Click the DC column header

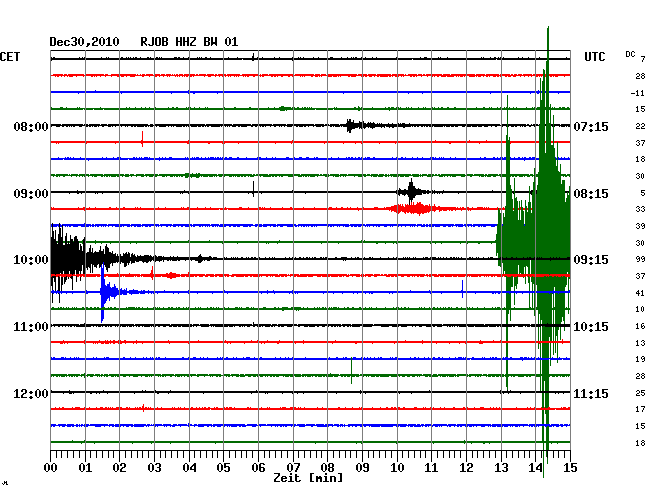(630, 54)
